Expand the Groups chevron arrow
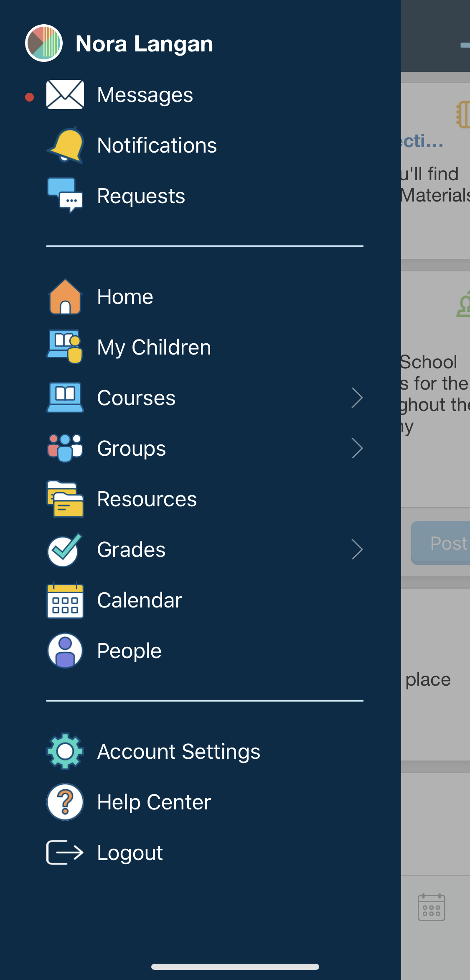Image resolution: width=470 pixels, height=980 pixels. click(357, 448)
